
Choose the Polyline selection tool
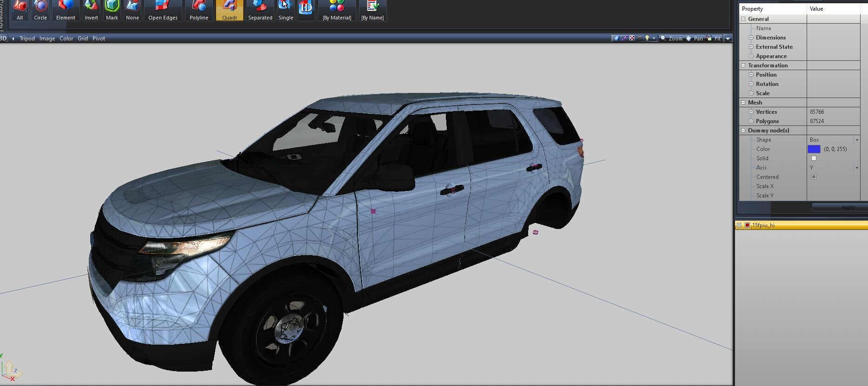point(199,10)
